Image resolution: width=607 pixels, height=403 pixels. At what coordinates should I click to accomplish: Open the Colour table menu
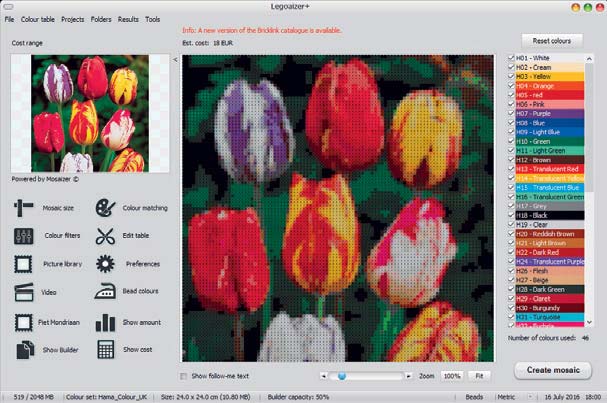tap(38, 19)
